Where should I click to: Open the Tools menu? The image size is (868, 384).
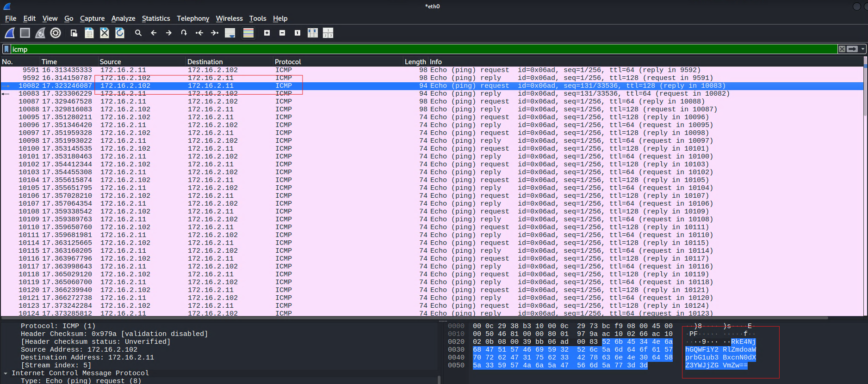coord(258,18)
